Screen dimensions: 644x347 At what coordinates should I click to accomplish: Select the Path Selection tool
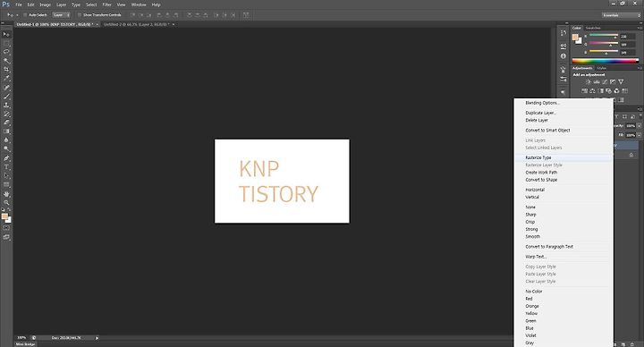coord(6,176)
